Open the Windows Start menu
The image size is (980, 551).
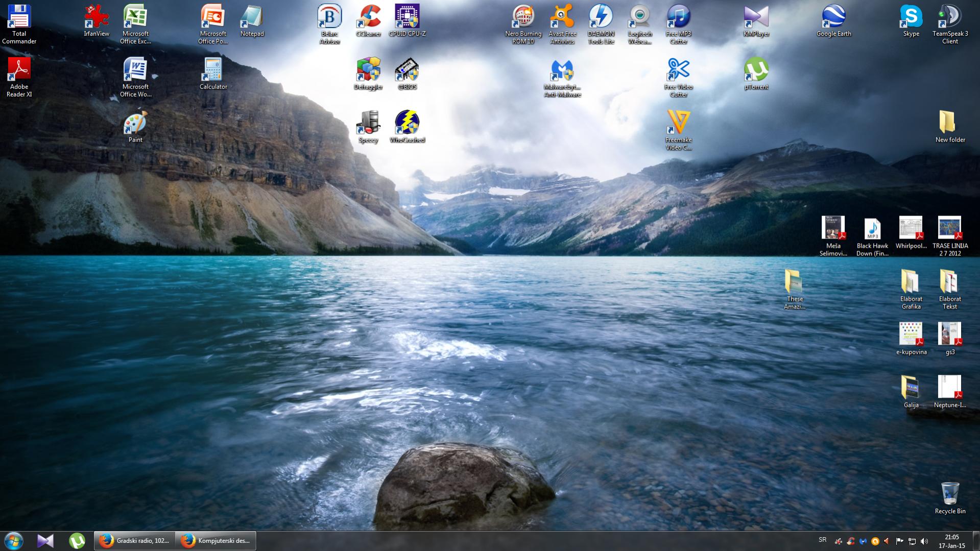coord(14,541)
